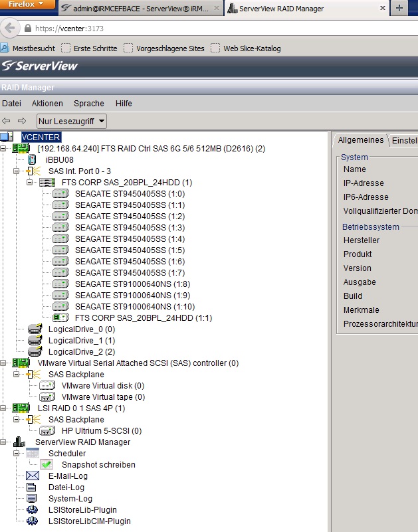Viewport: 418px width, 532px height.
Task: Click the Scheduler calendar icon
Action: 33,454
